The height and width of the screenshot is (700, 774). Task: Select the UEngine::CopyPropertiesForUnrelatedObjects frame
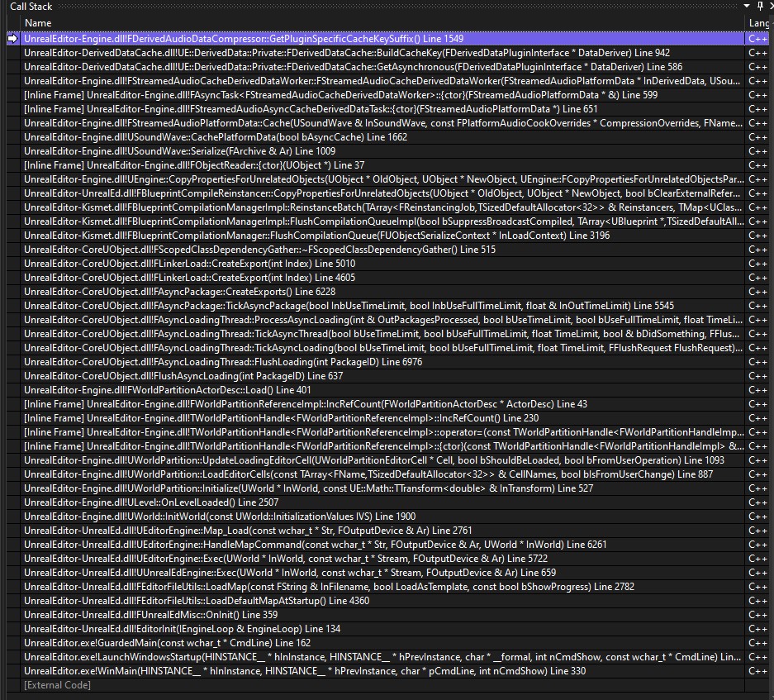(382, 179)
